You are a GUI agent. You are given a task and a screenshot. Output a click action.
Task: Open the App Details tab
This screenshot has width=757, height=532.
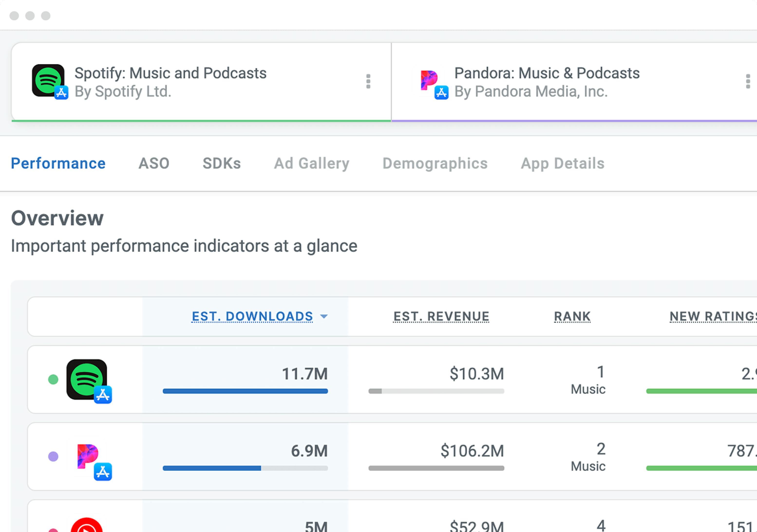(x=562, y=164)
